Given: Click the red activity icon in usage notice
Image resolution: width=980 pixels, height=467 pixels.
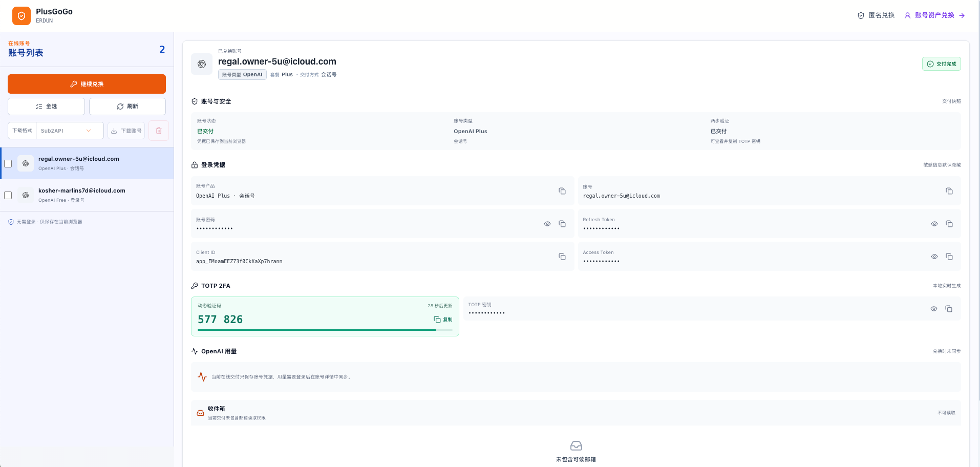Looking at the screenshot, I should (x=202, y=377).
